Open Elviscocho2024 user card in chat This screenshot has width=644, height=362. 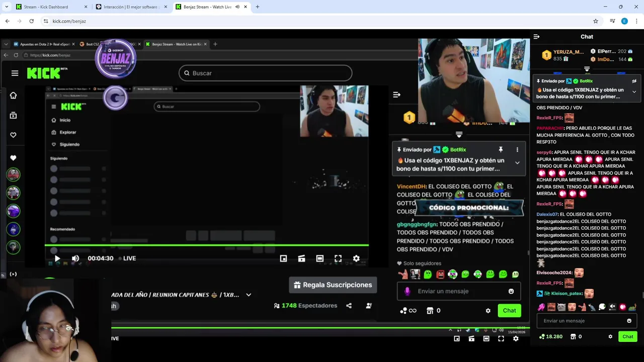click(554, 273)
